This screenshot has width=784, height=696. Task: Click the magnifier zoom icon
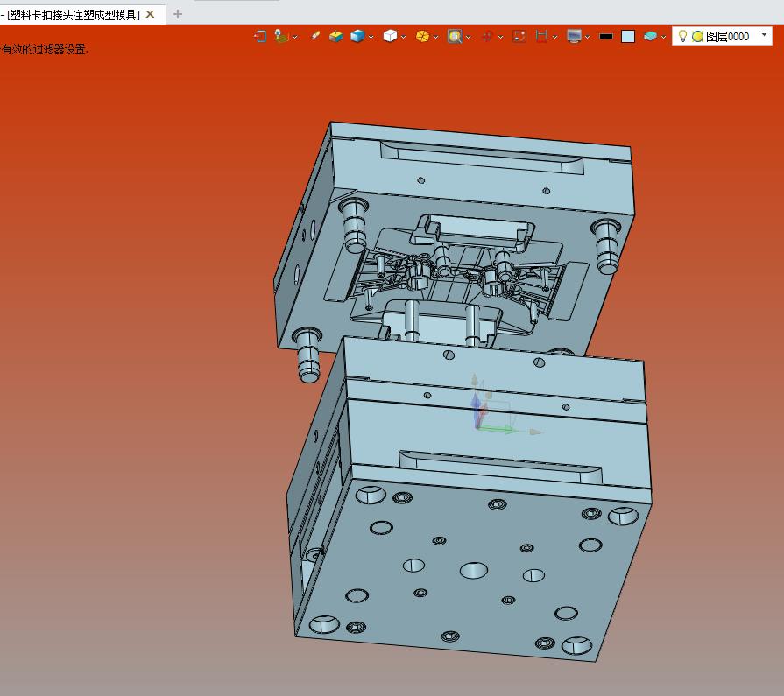[455, 36]
